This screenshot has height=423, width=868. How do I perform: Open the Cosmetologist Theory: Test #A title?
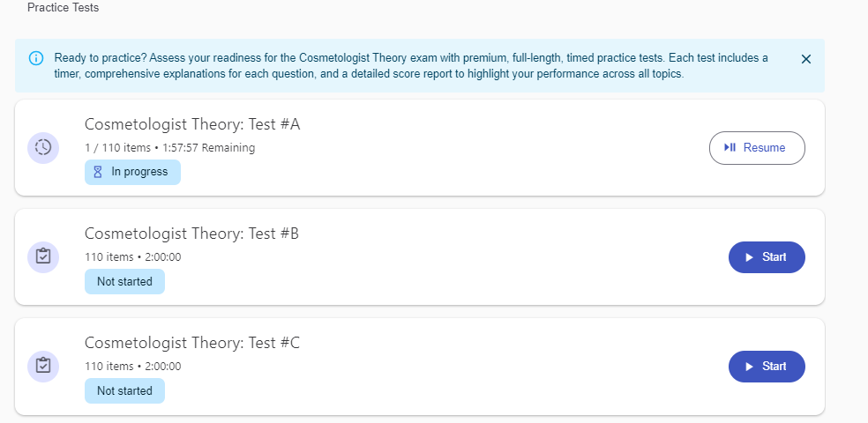[192, 124]
